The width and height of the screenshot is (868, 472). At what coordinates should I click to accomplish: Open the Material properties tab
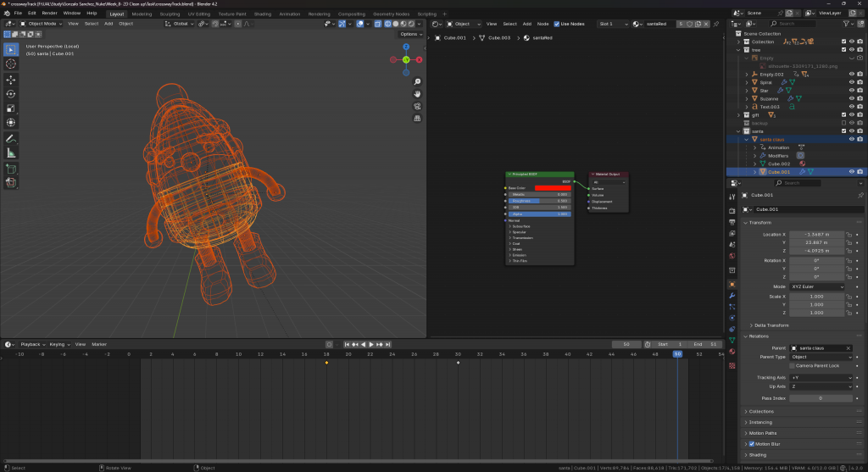point(732,352)
